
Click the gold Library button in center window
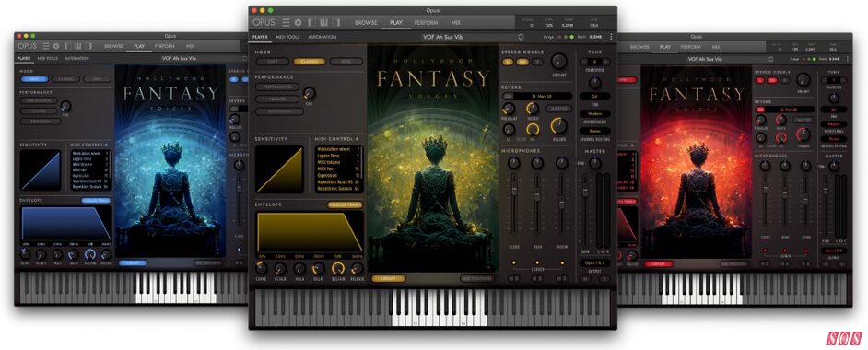(x=389, y=279)
